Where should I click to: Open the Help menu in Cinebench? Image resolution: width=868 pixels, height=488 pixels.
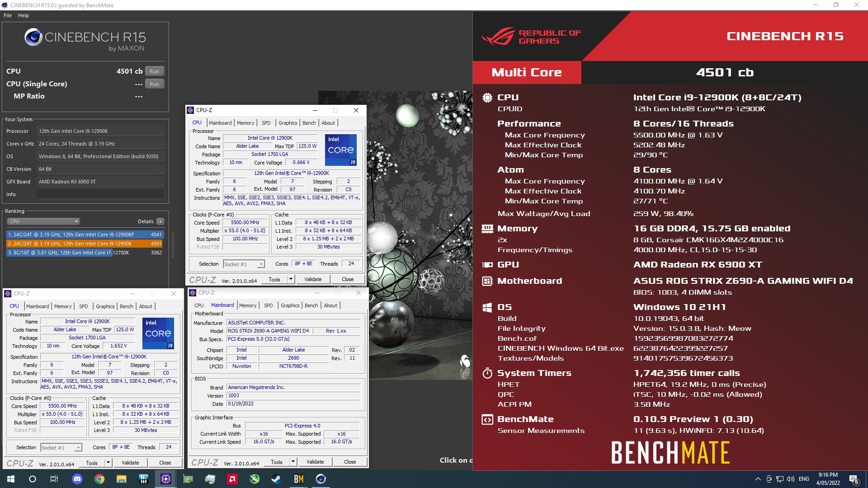point(24,15)
